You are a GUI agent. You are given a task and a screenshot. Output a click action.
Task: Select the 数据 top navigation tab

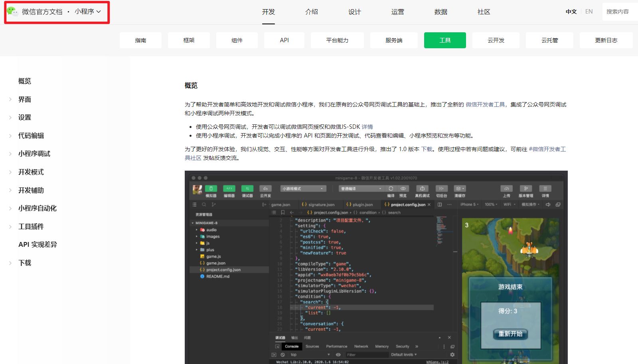(x=441, y=12)
